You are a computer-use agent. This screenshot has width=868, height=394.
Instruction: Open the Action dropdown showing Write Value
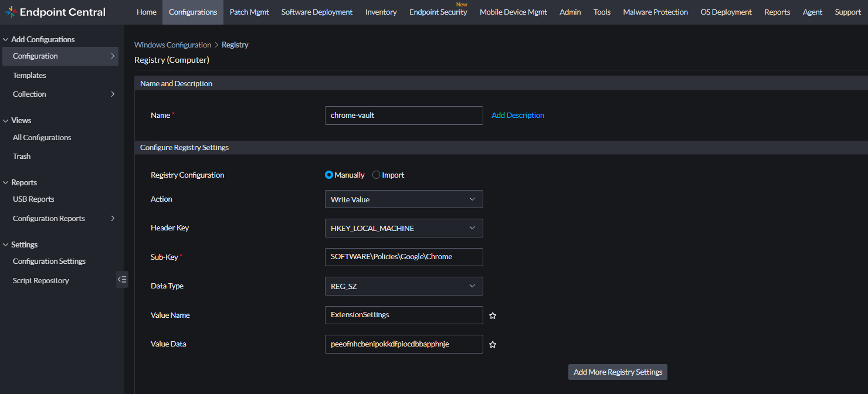coord(404,199)
